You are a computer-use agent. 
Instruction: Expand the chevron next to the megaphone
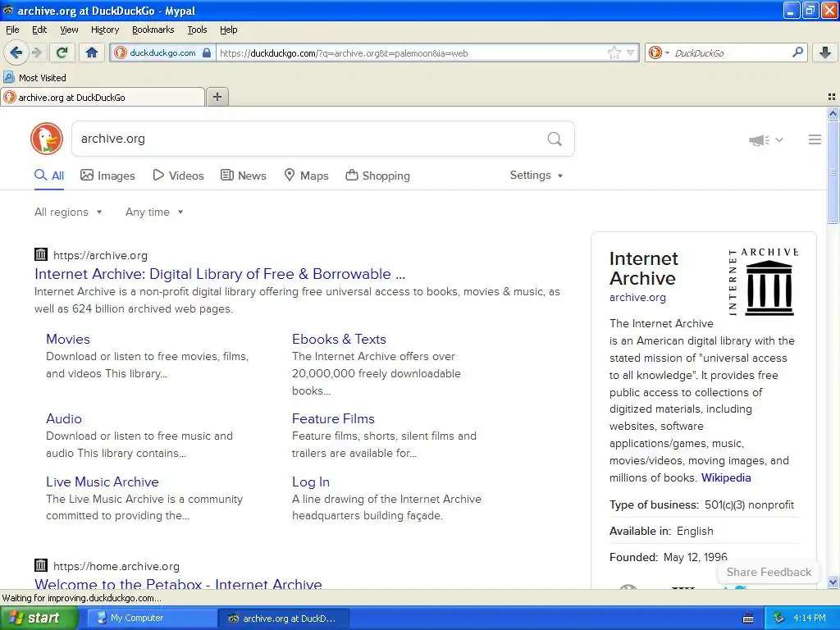click(x=779, y=139)
